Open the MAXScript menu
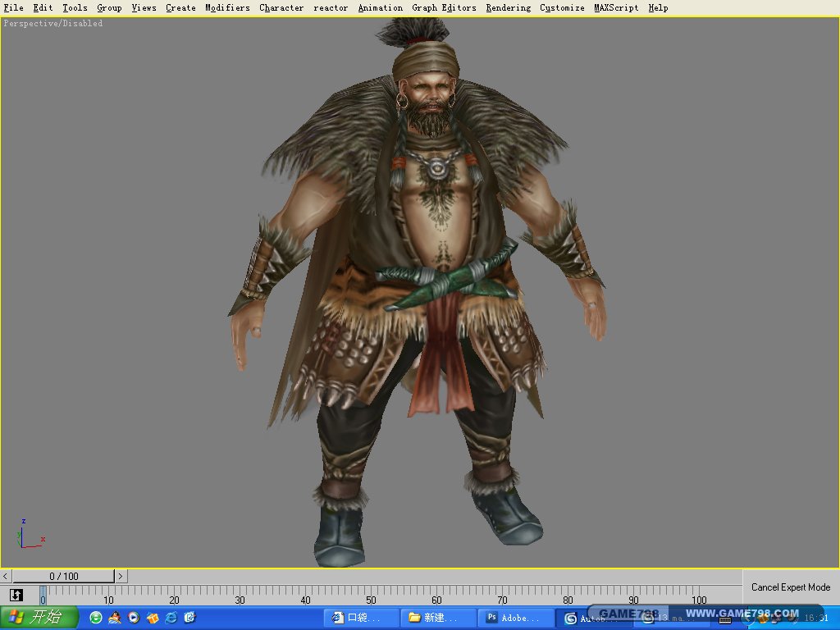Screen dimensions: 840x630 616,7
